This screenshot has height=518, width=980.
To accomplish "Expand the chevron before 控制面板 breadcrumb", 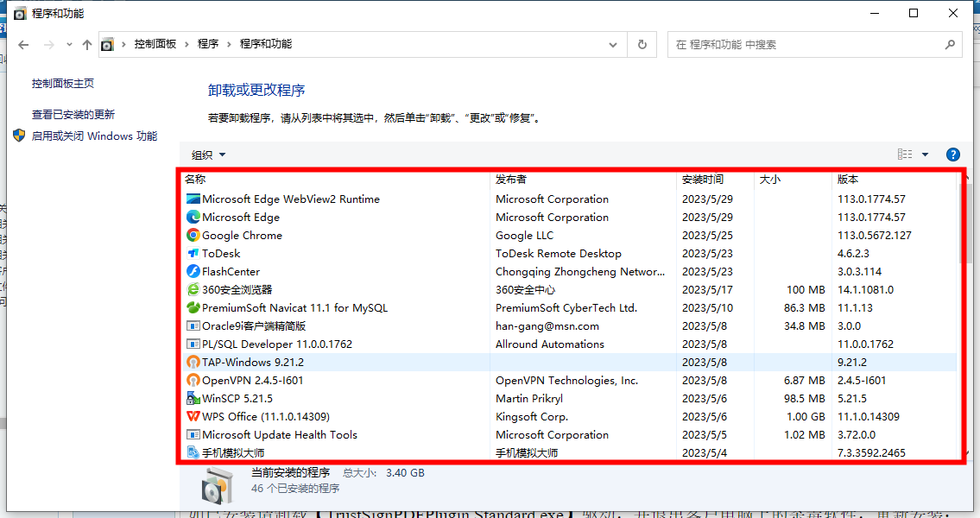I will (x=123, y=44).
